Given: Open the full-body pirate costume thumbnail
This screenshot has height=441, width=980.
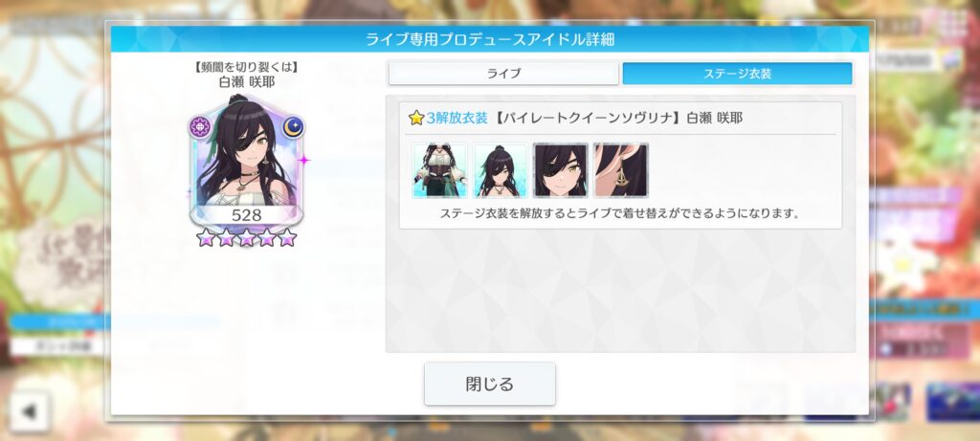Looking at the screenshot, I should tap(440, 170).
